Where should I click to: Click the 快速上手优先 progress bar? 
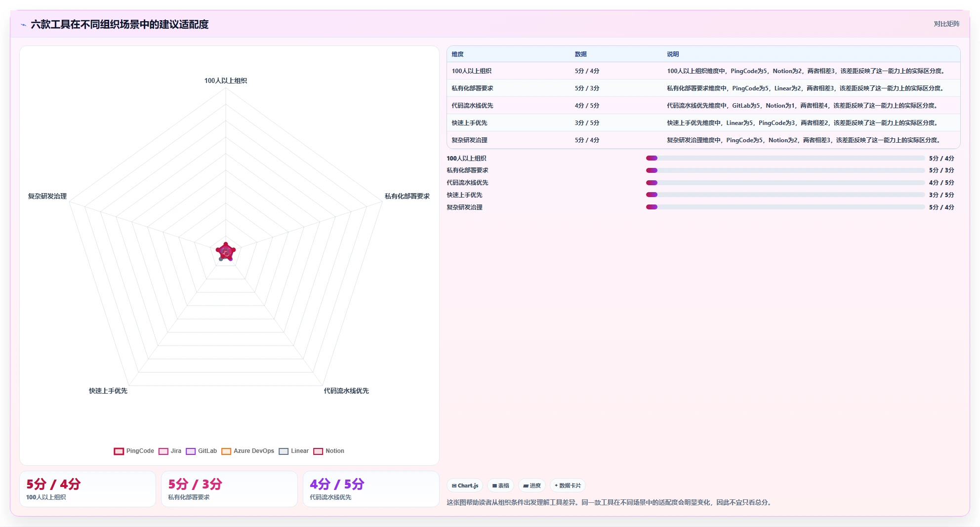click(x=785, y=195)
